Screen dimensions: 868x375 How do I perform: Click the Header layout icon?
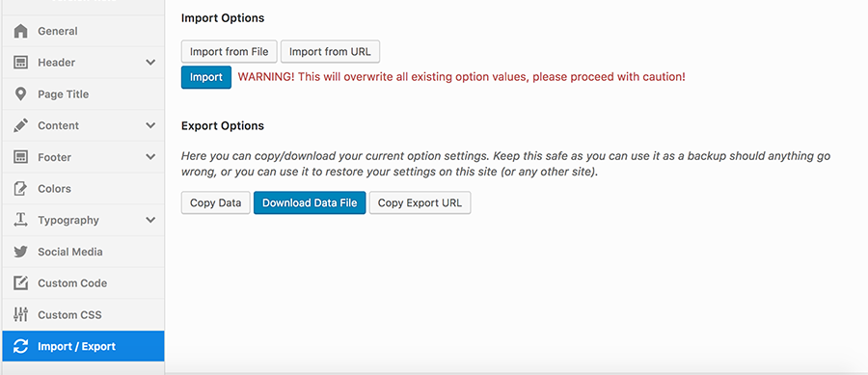coord(20,63)
